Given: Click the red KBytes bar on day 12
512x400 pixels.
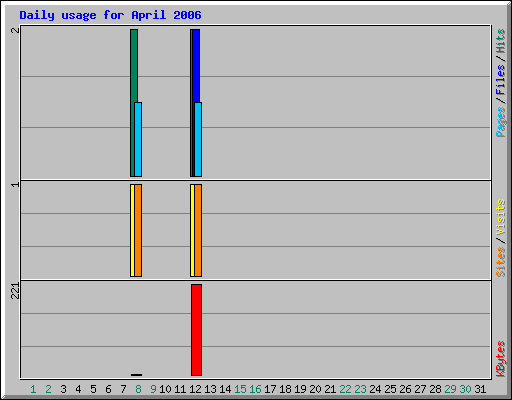Looking at the screenshot, I should pyautogui.click(x=196, y=330).
